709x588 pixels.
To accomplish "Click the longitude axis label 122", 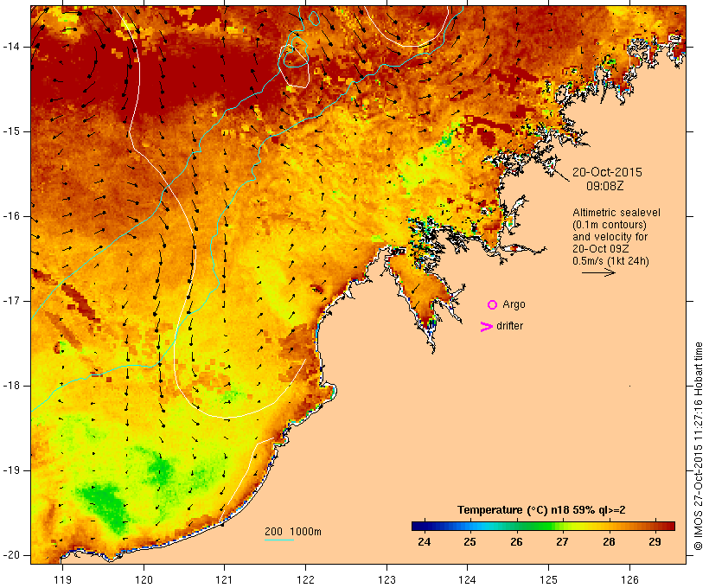I will (x=306, y=579).
